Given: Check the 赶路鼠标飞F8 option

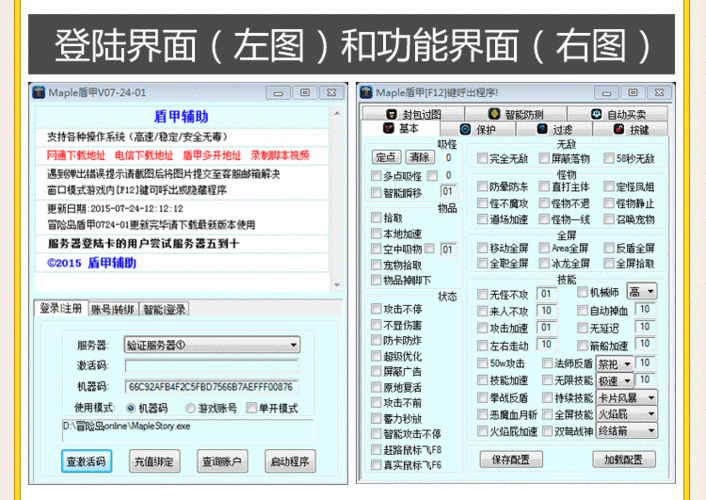Looking at the screenshot, I should [x=376, y=449].
